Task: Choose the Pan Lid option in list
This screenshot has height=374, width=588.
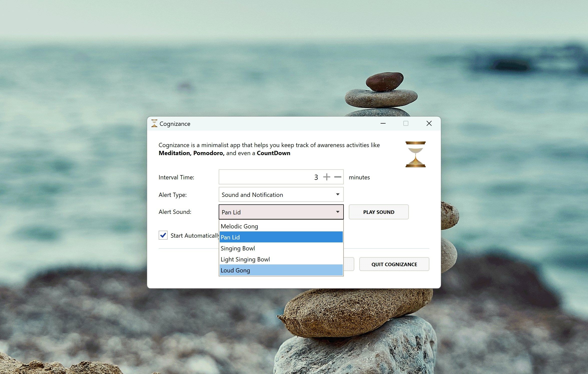Action: point(281,237)
